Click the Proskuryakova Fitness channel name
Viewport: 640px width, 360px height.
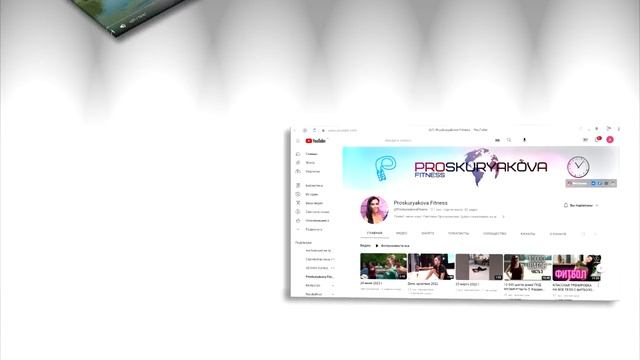coord(420,202)
